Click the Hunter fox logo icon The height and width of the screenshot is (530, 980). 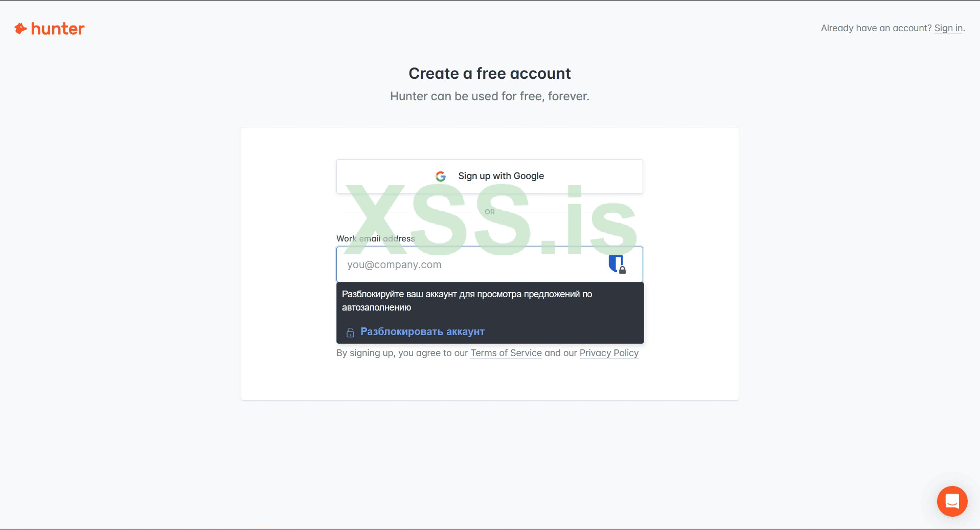coord(20,29)
